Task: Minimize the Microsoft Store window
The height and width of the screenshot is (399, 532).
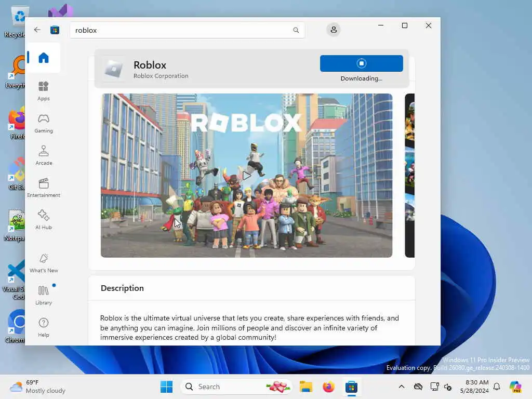Action: point(381,25)
